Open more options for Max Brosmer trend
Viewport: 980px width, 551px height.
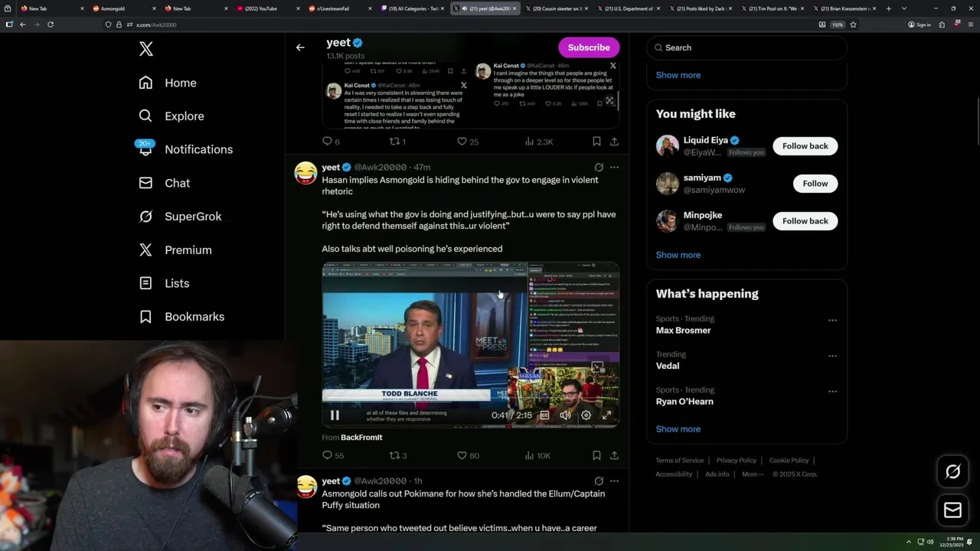832,321
